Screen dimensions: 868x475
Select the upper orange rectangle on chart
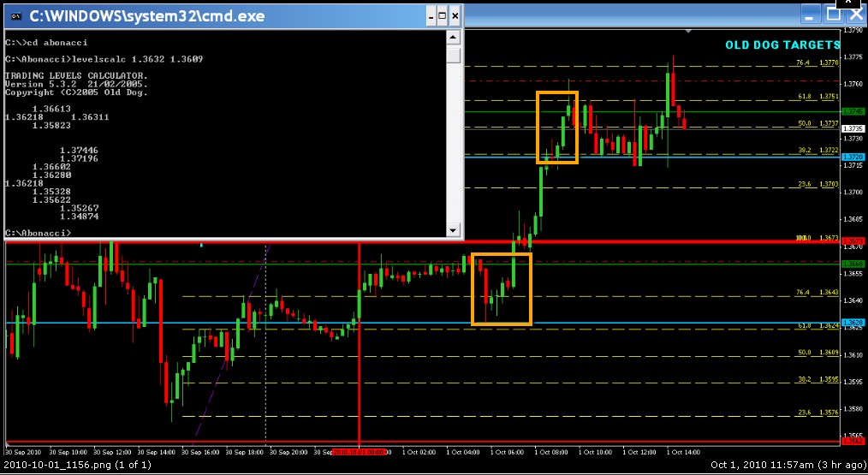point(557,128)
